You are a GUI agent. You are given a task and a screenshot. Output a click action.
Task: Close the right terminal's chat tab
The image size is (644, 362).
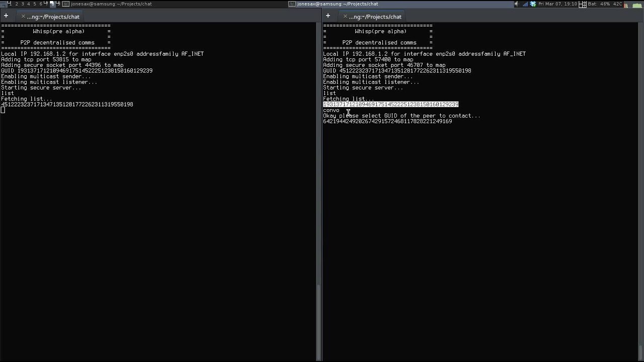click(345, 17)
